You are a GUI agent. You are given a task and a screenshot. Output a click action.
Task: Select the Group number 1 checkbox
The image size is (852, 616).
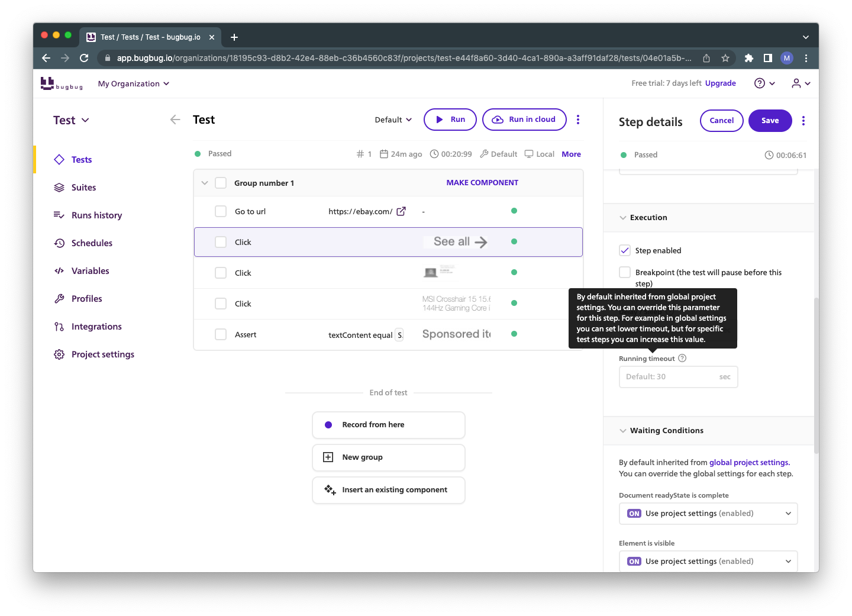(x=221, y=183)
